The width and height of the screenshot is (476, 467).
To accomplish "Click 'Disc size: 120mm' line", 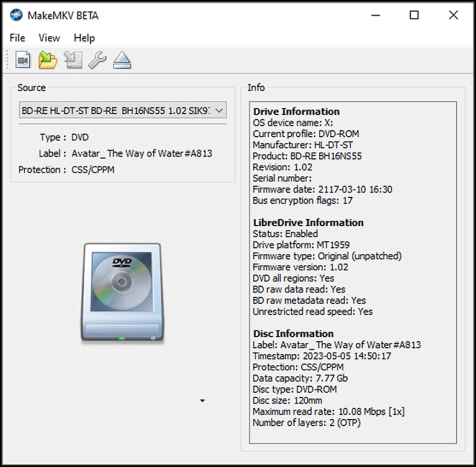I will (x=287, y=401).
